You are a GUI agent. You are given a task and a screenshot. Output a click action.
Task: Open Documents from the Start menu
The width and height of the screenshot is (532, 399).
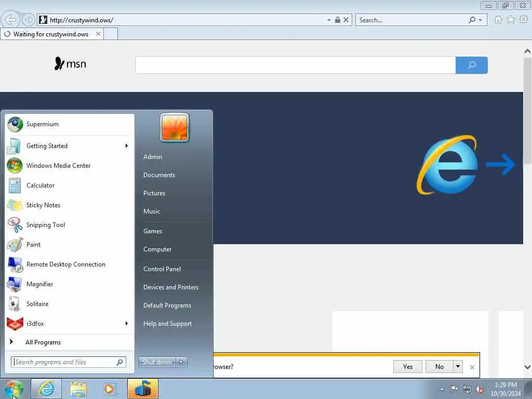click(159, 175)
